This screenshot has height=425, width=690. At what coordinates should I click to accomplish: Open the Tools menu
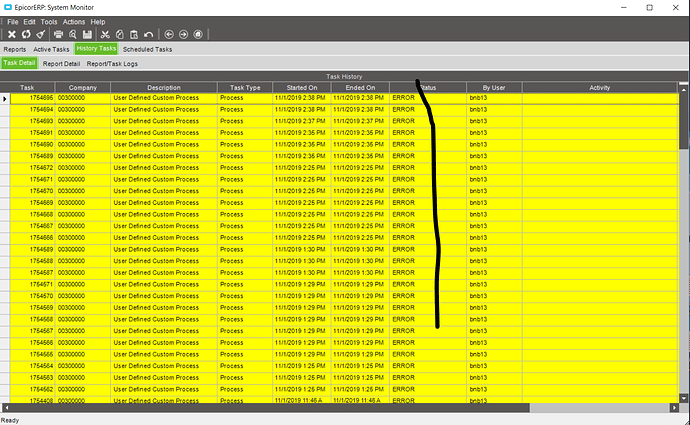[x=49, y=22]
